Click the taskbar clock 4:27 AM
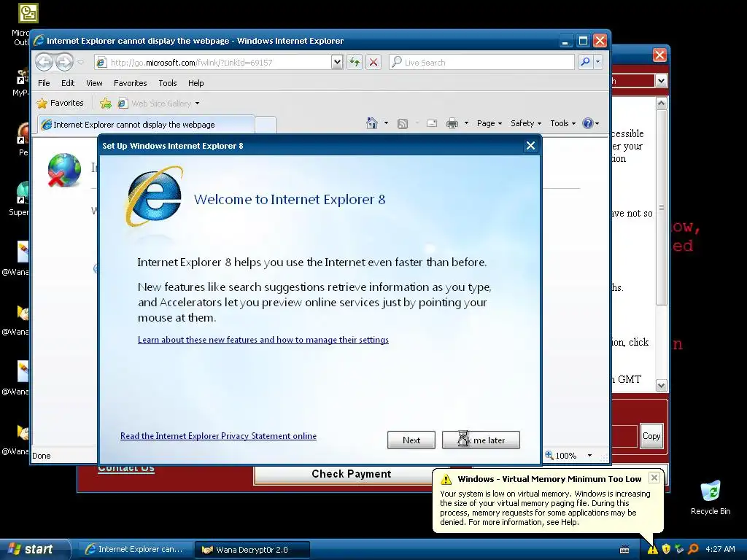 (720, 549)
